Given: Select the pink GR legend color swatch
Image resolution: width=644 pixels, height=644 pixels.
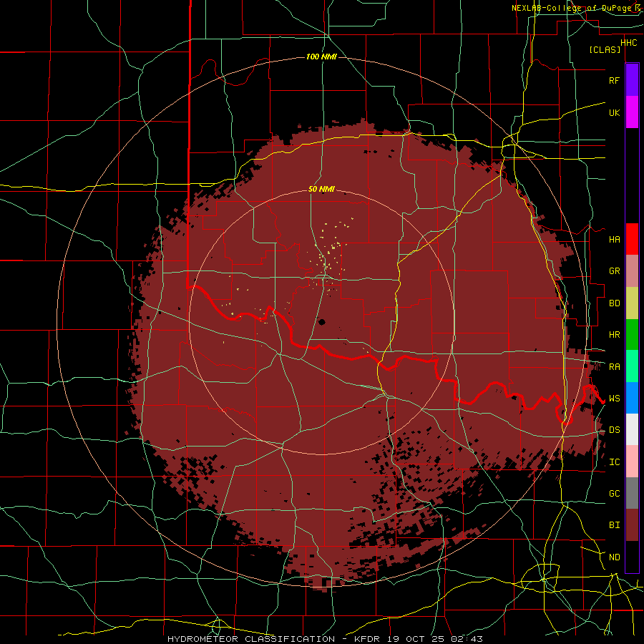Looking at the screenshot, I should coord(632,270).
